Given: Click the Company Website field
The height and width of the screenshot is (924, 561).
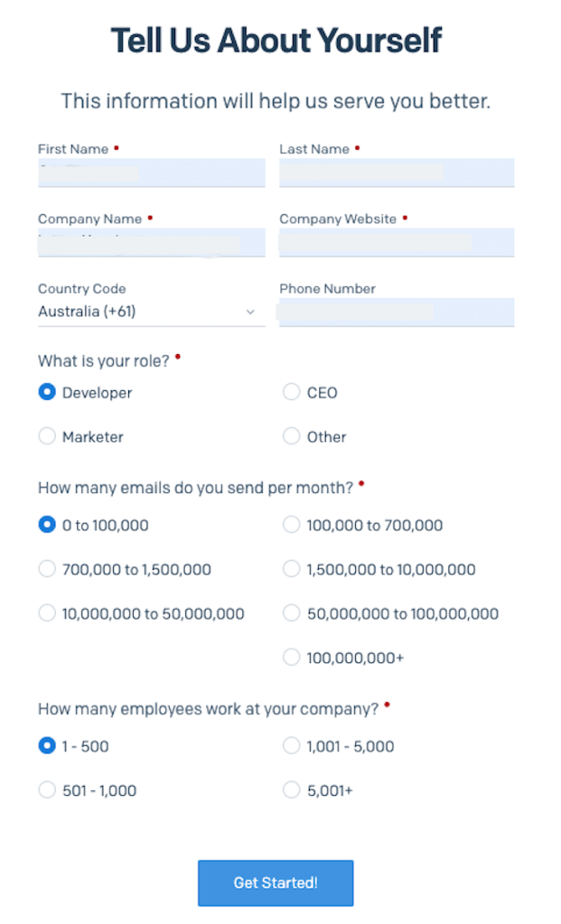Looking at the screenshot, I should (396, 242).
